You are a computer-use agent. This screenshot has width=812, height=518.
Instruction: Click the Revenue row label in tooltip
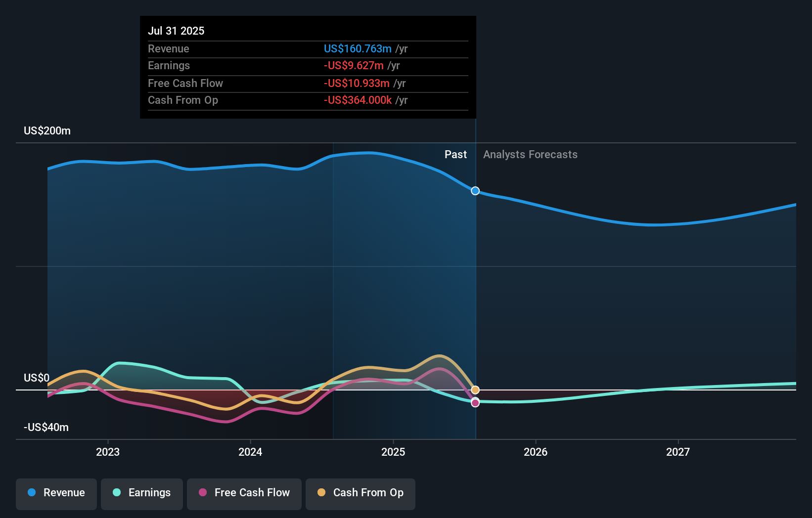[169, 48]
